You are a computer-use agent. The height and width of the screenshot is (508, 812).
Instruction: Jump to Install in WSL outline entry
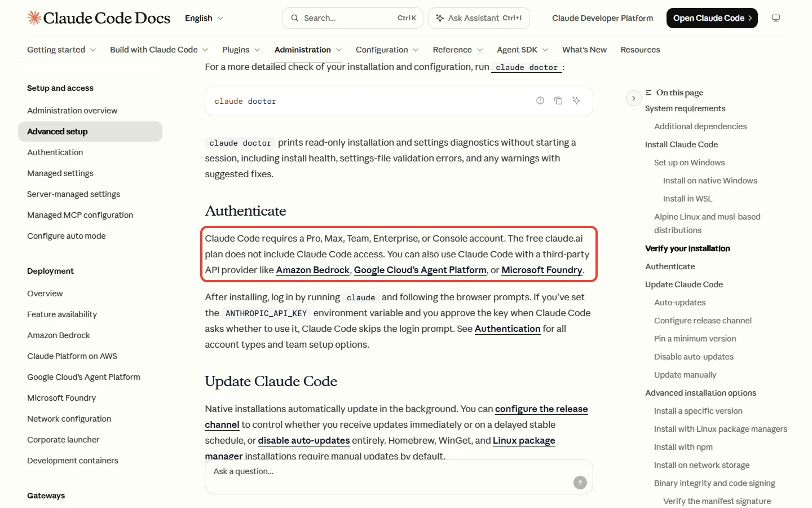(687, 199)
